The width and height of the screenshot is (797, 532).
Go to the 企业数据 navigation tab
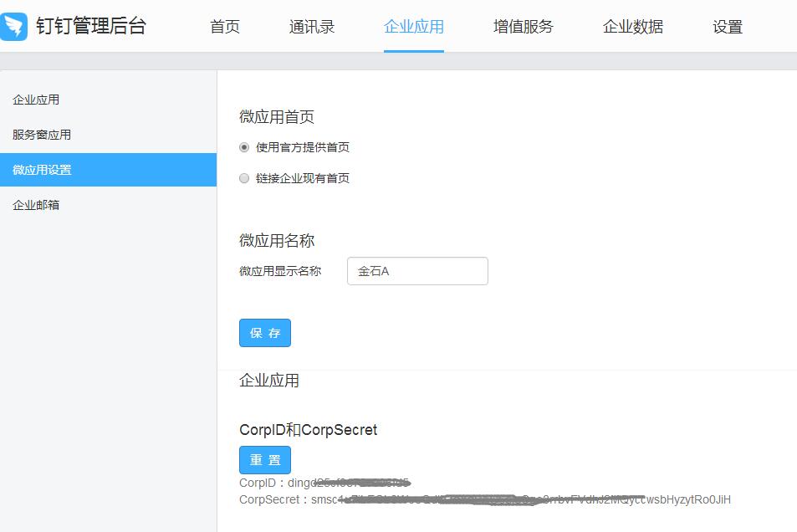pyautogui.click(x=632, y=27)
